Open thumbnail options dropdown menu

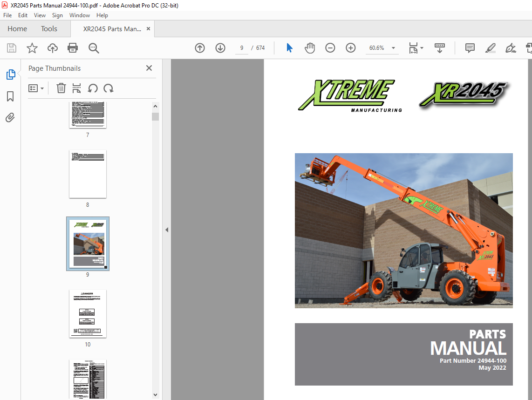(36, 88)
